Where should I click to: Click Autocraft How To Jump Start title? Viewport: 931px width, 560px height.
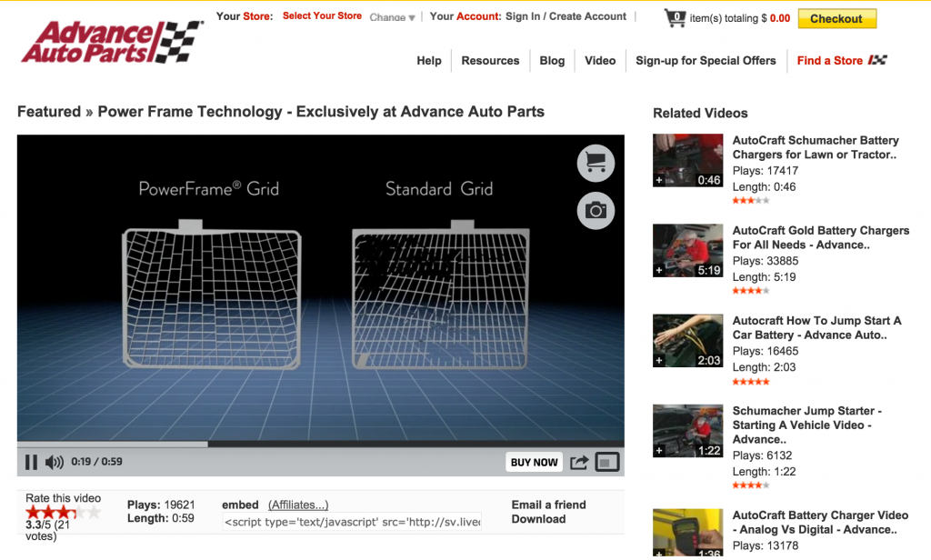point(816,328)
